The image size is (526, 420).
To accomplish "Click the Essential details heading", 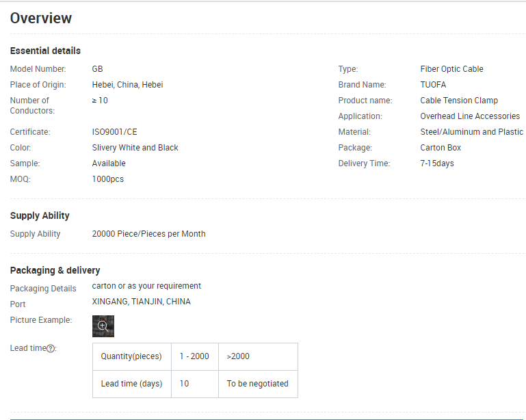I will (45, 51).
